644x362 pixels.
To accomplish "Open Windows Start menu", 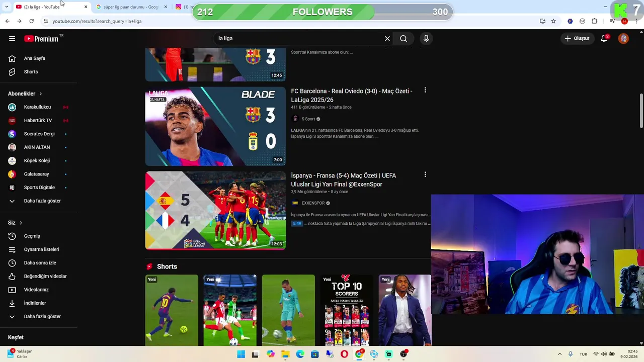I will 241,354.
